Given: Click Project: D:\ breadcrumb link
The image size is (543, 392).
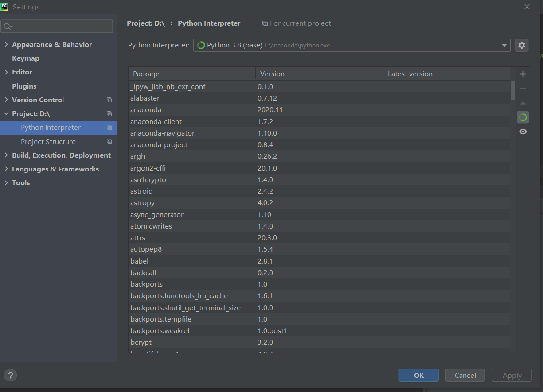Looking at the screenshot, I should (x=146, y=23).
